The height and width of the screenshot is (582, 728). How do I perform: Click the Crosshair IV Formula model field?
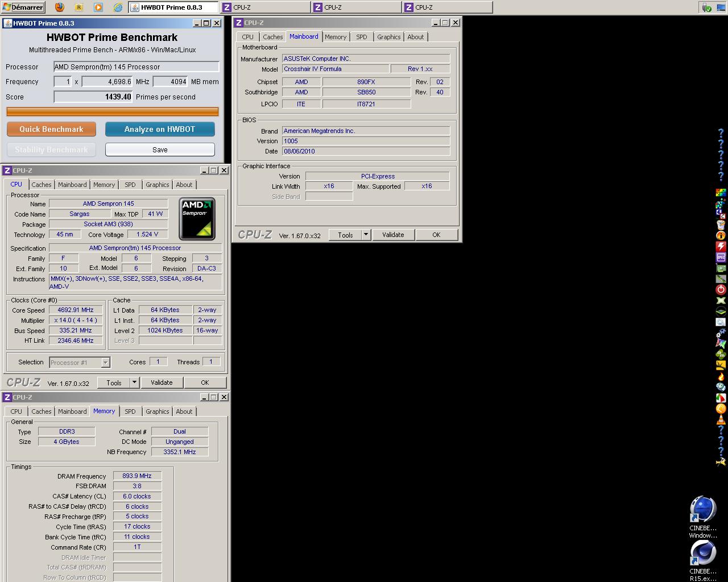336,69
